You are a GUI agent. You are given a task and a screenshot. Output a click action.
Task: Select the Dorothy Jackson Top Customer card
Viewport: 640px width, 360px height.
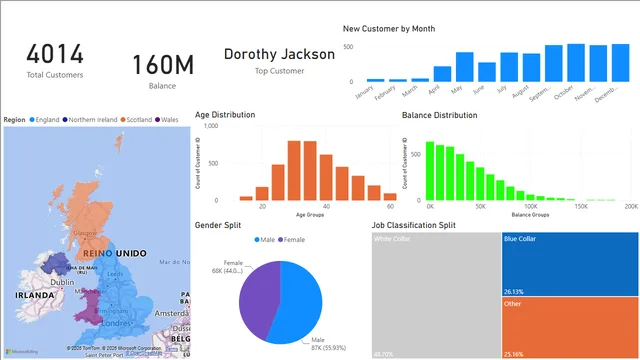(x=280, y=61)
